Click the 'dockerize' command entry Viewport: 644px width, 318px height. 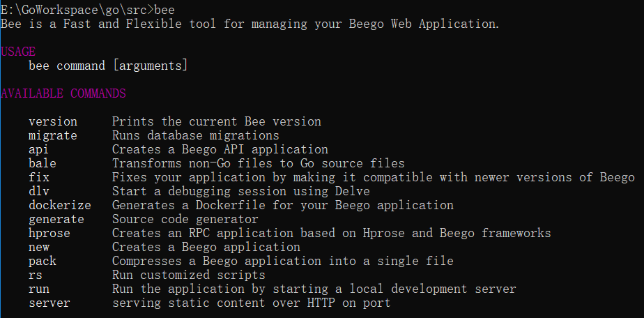[x=60, y=205]
